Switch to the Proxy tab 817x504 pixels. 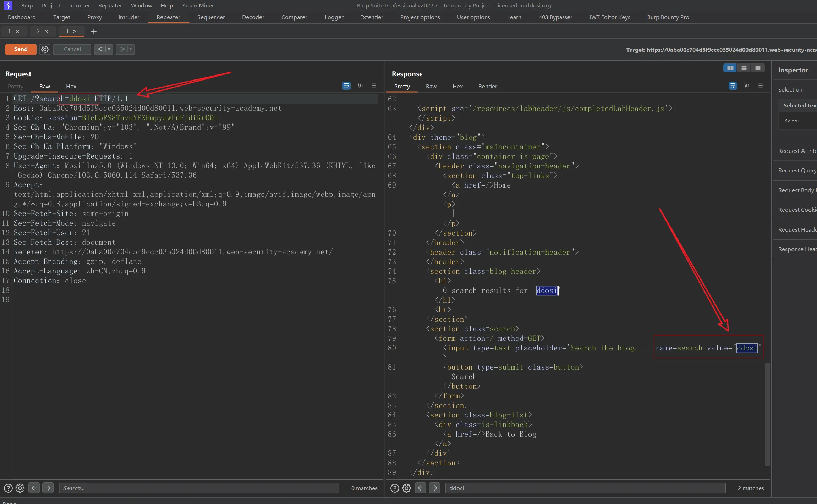click(94, 17)
